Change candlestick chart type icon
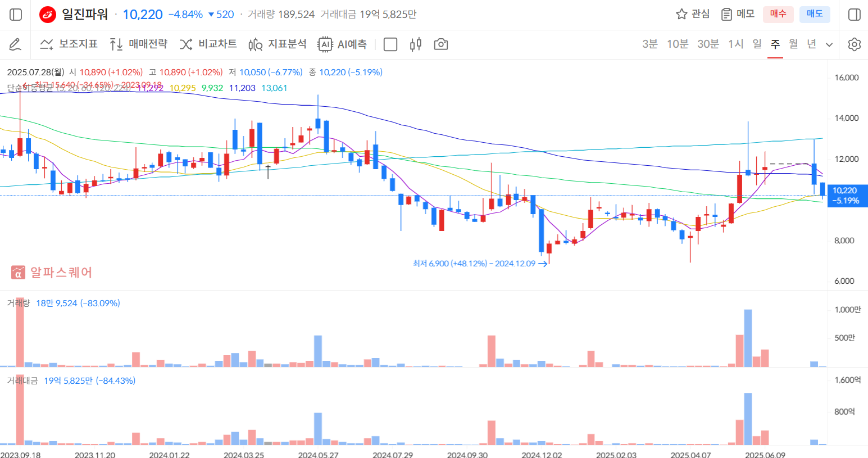Viewport: 868px width, 458px height. (x=416, y=44)
